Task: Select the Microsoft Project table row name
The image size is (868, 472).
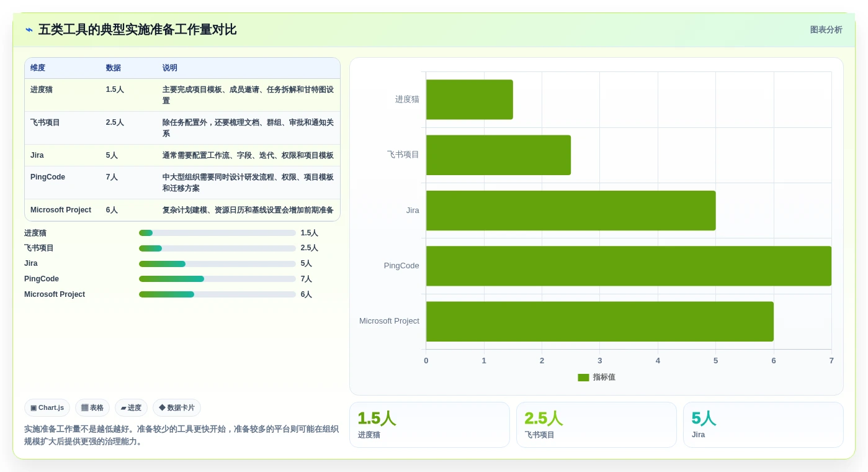Action: pyautogui.click(x=61, y=210)
